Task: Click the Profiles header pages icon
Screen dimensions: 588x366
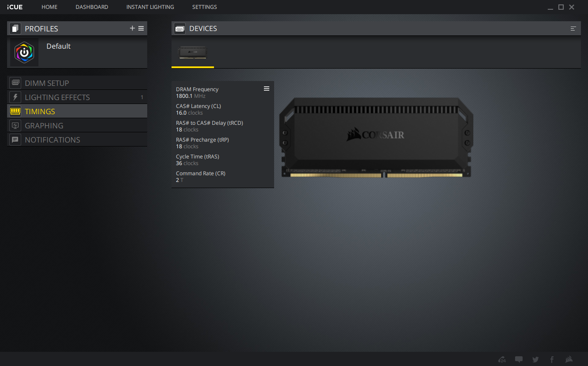Action: [15, 29]
